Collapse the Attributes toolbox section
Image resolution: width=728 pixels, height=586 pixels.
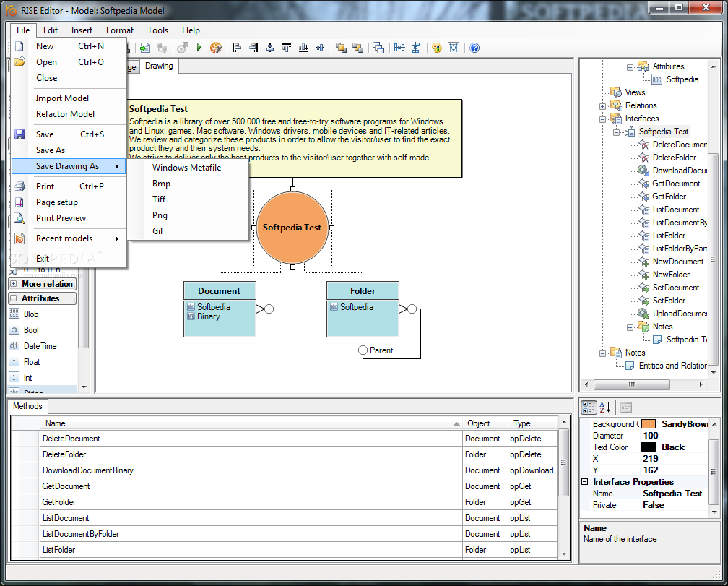tap(14, 298)
